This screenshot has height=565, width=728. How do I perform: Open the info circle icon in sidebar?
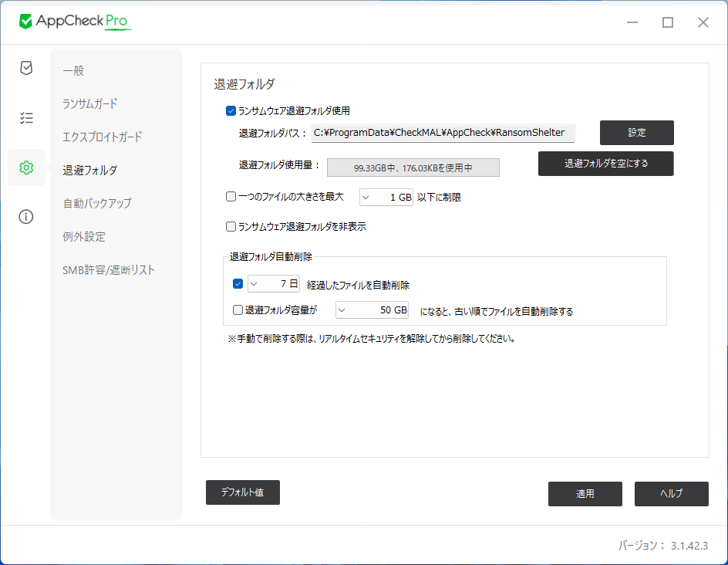pos(26,217)
